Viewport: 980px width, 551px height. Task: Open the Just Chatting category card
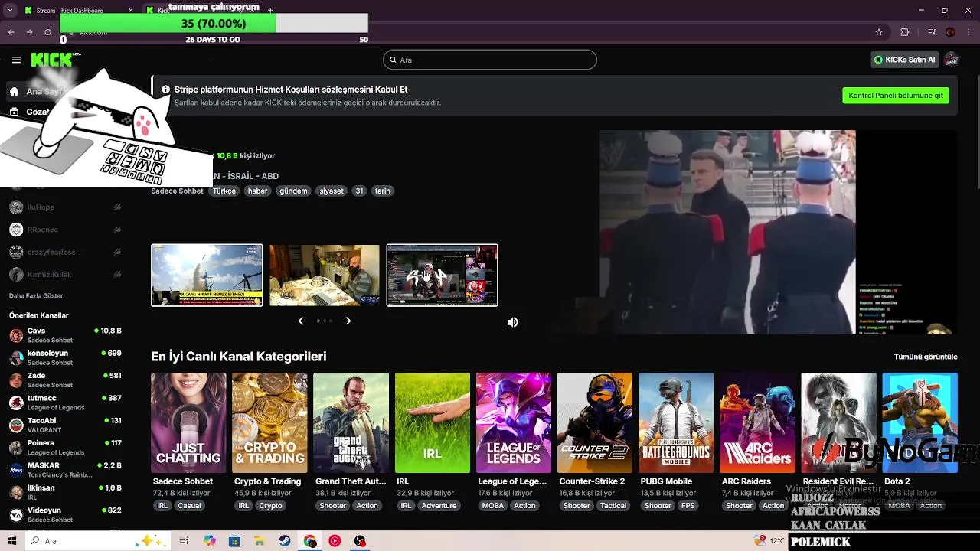point(188,422)
